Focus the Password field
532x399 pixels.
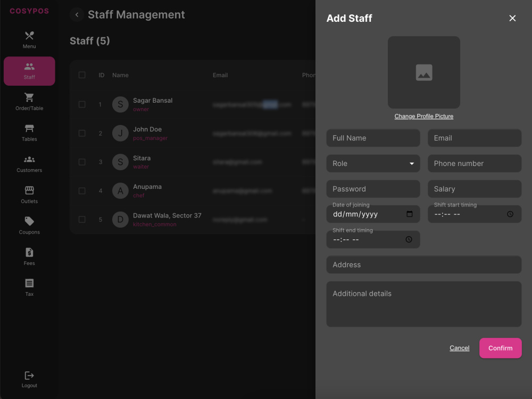(373, 189)
